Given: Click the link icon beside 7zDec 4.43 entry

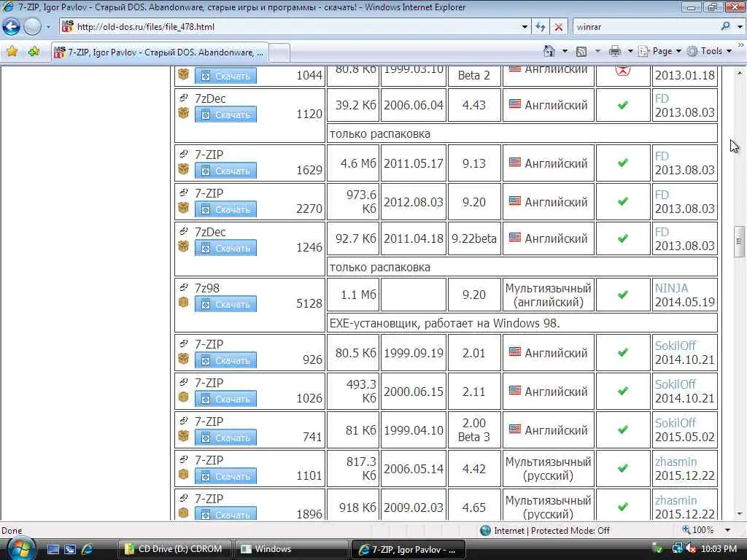Looking at the screenshot, I should coord(183,98).
